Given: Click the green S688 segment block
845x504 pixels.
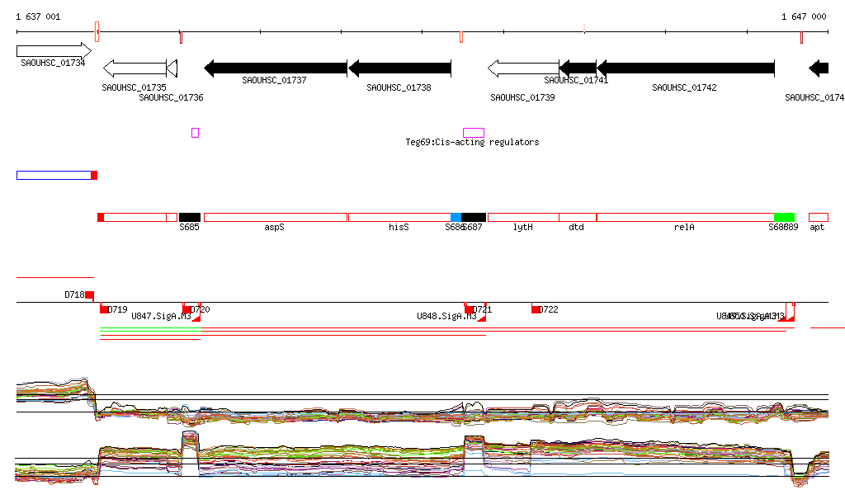Looking at the screenshot, I should [784, 217].
